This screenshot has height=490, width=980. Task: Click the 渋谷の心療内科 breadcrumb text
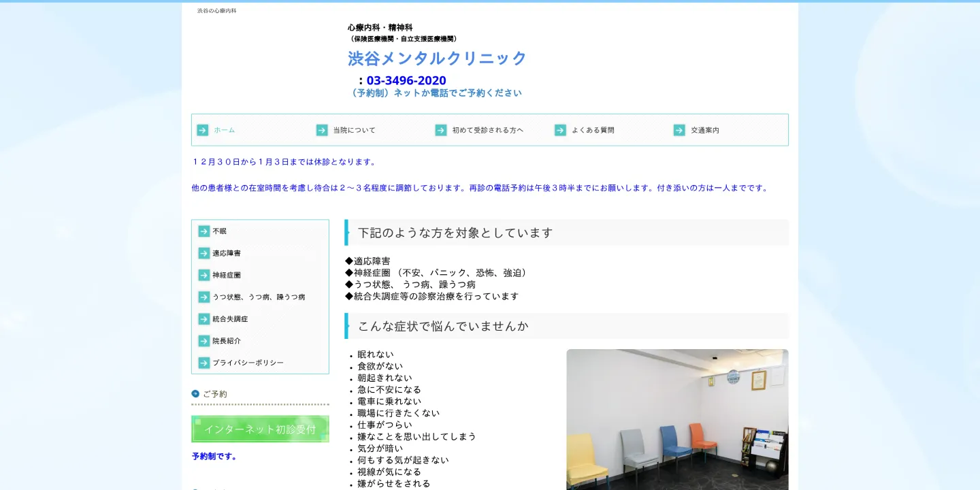pyautogui.click(x=216, y=11)
